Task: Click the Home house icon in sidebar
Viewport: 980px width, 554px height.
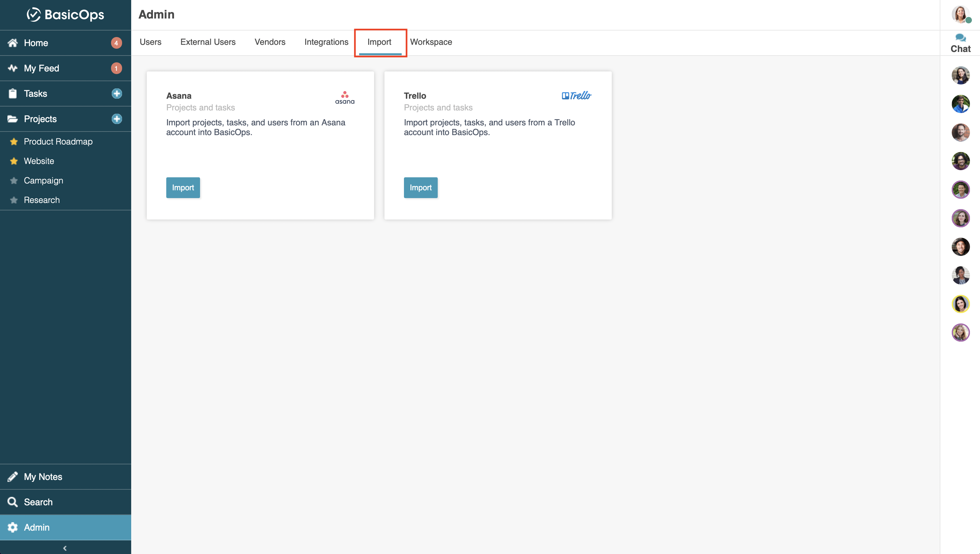Action: (13, 43)
